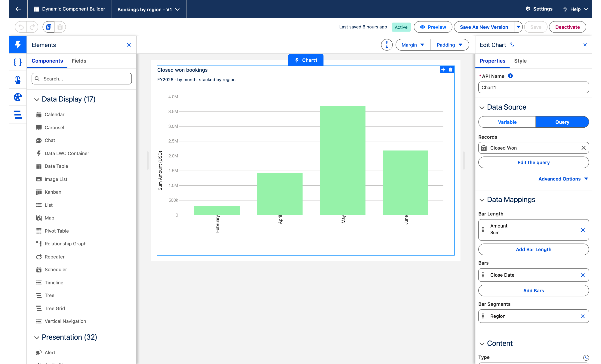
Task: Click the undo icon
Action: 21,27
